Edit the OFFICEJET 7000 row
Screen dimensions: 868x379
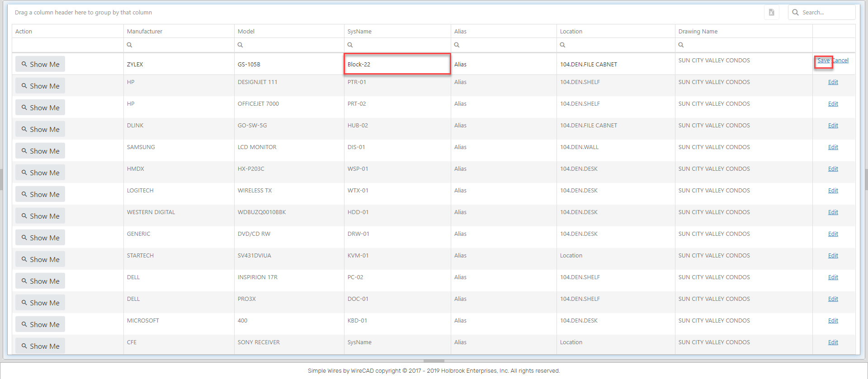[x=833, y=104]
